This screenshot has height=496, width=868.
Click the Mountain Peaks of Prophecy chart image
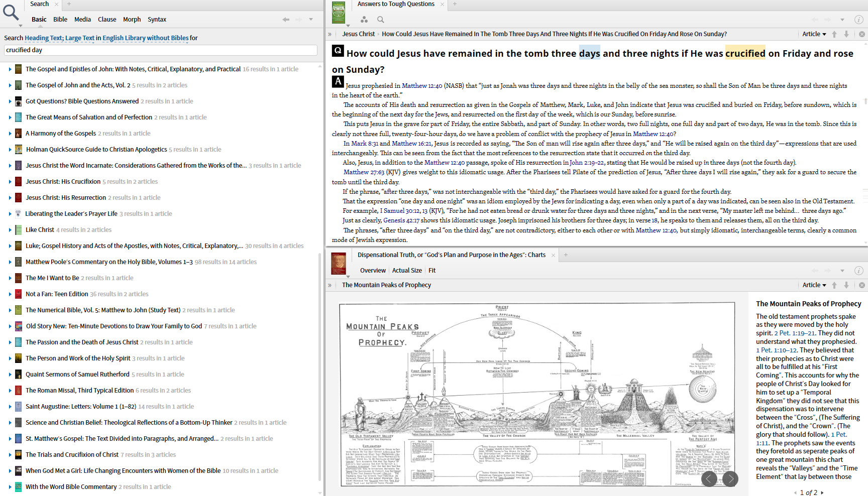coord(537,394)
